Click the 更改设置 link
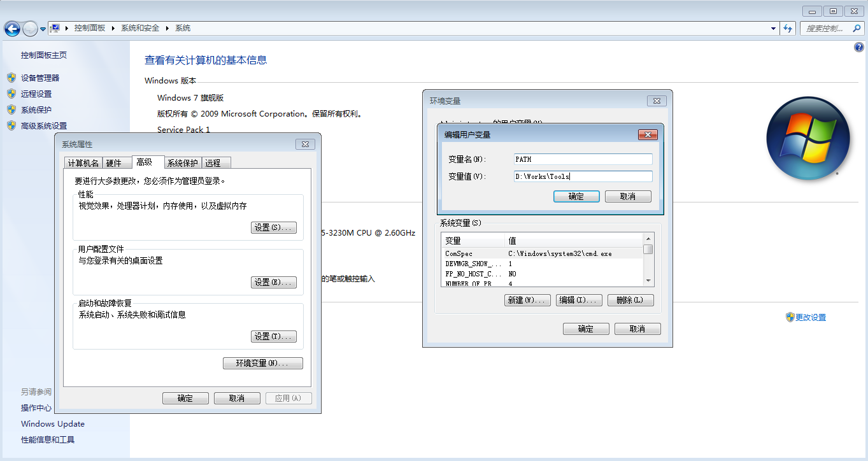The width and height of the screenshot is (868, 461). [x=811, y=317]
